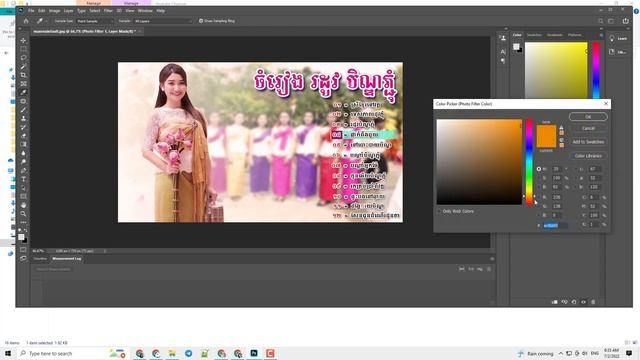Screen dimensions: 640x360
Task: Select the a radio button in Color Picker
Action: (x=576, y=178)
